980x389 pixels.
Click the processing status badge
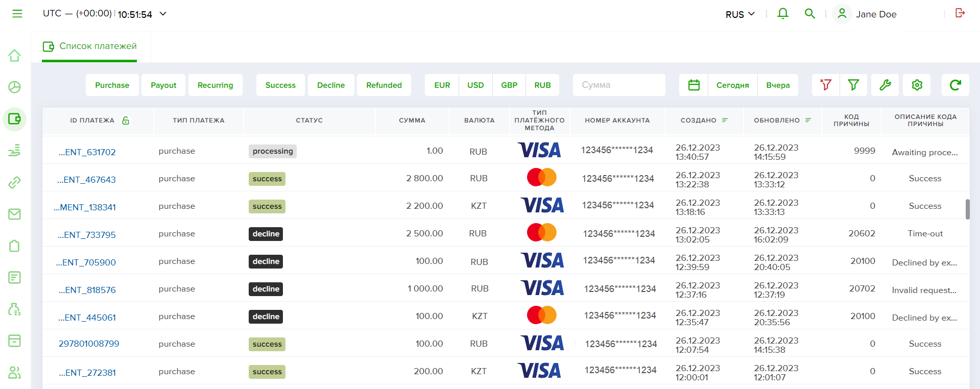pos(273,151)
